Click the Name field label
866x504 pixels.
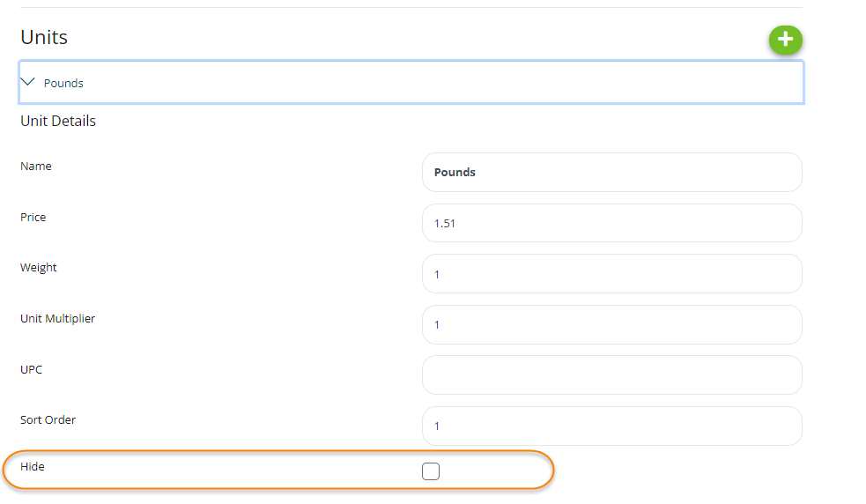point(36,166)
